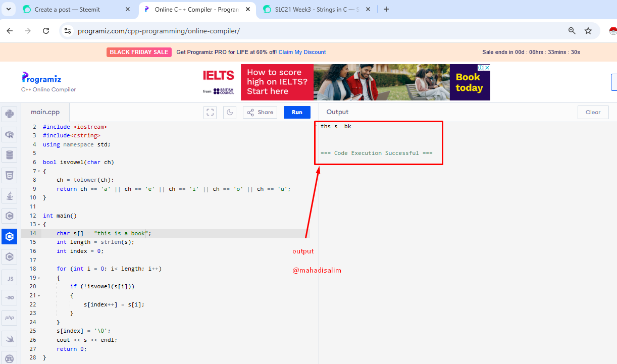The height and width of the screenshot is (364, 617).
Task: Click the Claim My Discount link
Action: pos(302,52)
